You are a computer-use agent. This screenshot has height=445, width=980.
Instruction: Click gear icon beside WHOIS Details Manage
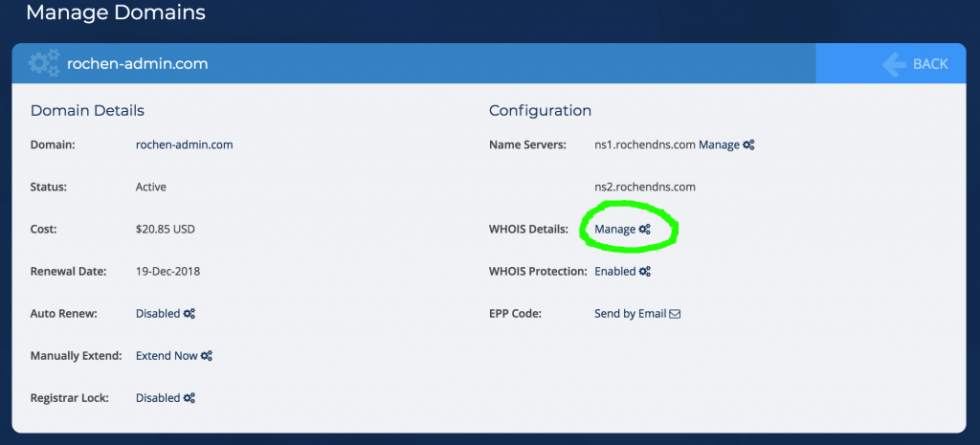pyautogui.click(x=644, y=230)
